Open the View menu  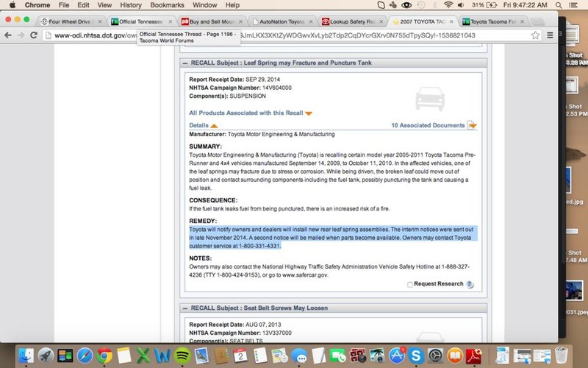[104, 5]
